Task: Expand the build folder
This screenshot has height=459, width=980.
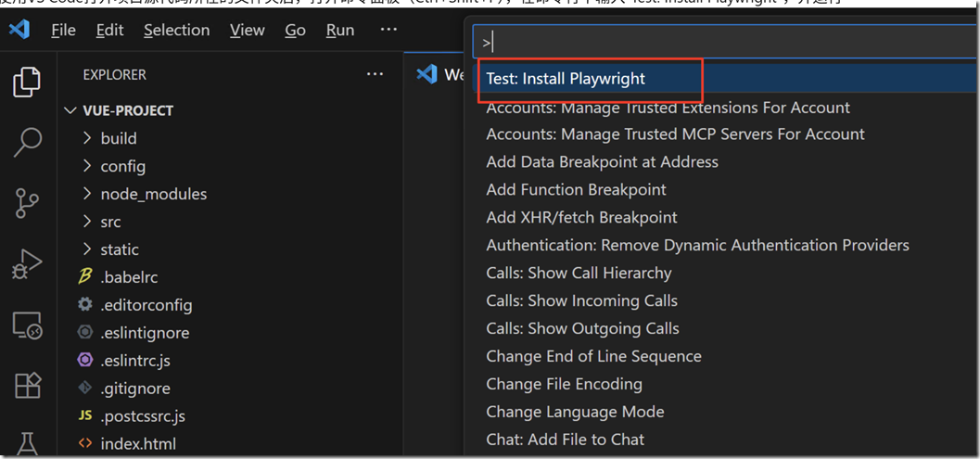Action: point(119,138)
